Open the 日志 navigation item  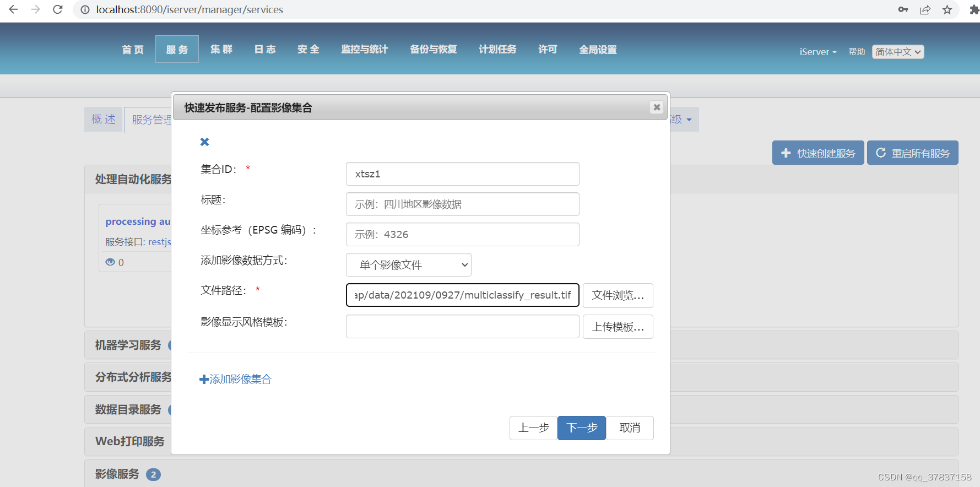(x=265, y=50)
